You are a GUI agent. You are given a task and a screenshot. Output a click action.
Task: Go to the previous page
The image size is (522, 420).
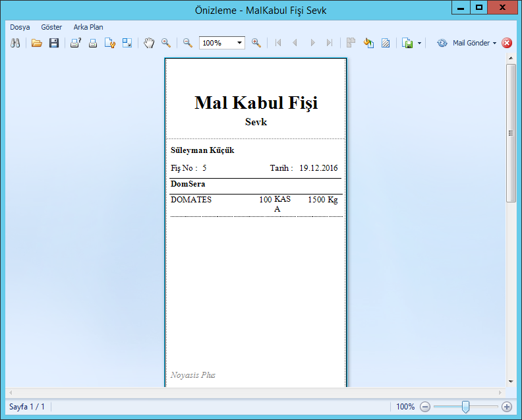click(x=295, y=43)
